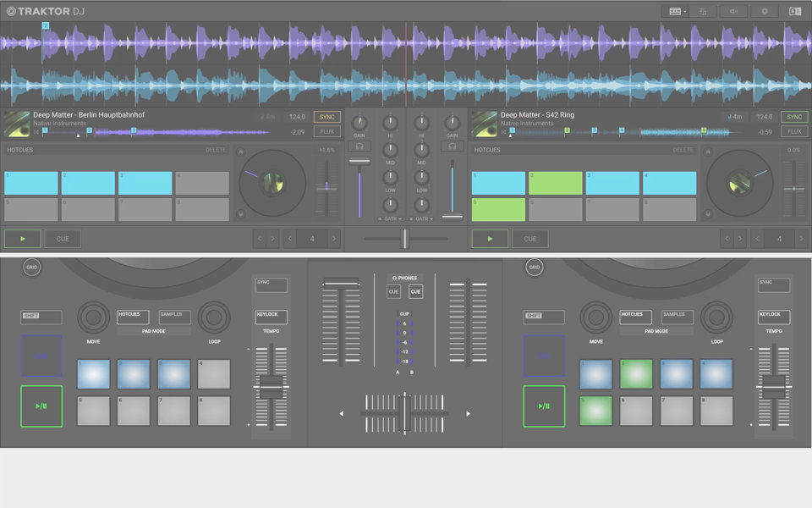This screenshot has width=812, height=508.
Task: Open the track browser icon in header
Action: point(703,11)
